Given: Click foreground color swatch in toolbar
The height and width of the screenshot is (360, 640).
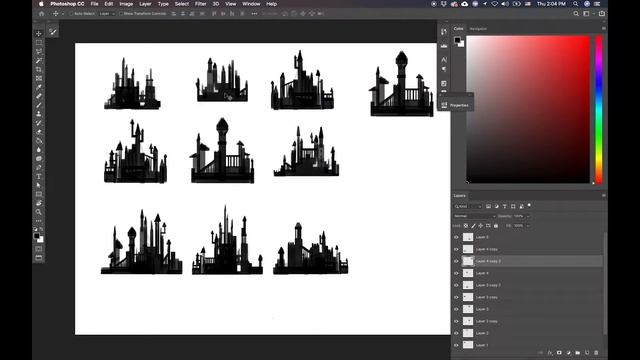Looking at the screenshot, I should pos(37,236).
